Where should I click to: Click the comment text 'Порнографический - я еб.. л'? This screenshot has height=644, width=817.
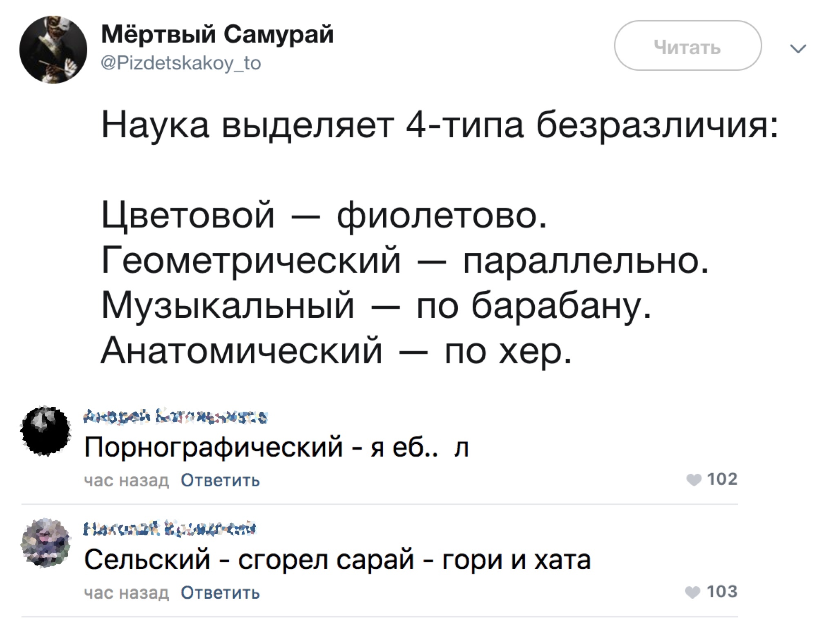pyautogui.click(x=276, y=448)
